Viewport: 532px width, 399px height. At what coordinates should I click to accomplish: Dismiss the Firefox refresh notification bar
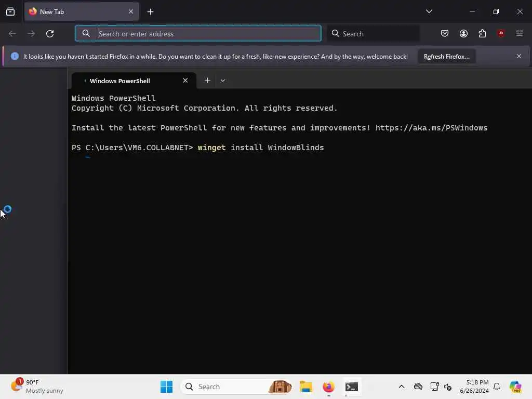click(x=519, y=56)
